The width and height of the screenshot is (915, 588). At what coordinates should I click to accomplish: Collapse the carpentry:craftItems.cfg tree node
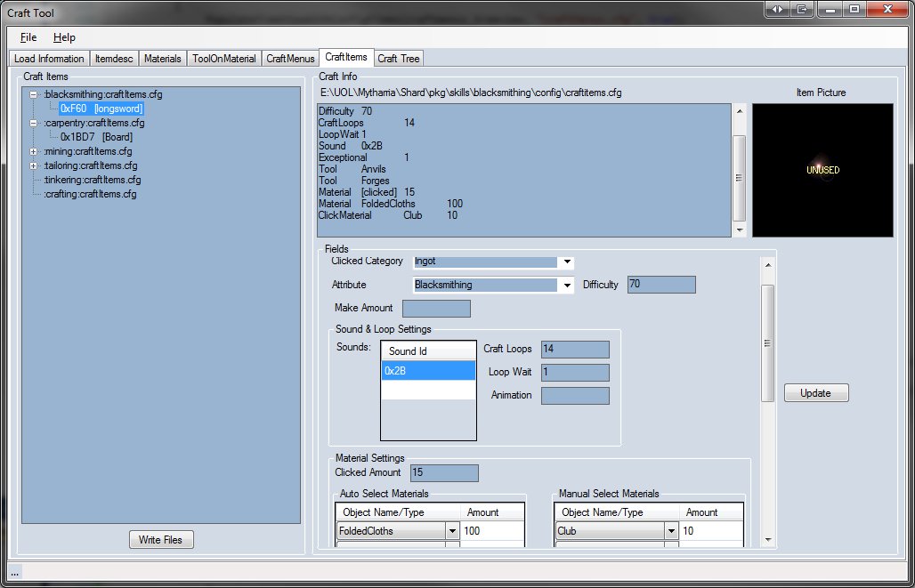[x=34, y=123]
